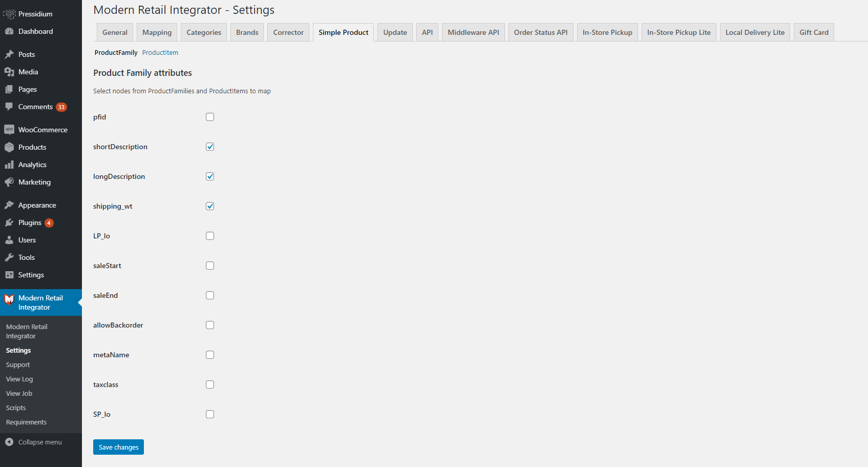Select the ProductFamily sub-section link
This screenshot has height=467, width=868.
(x=116, y=53)
